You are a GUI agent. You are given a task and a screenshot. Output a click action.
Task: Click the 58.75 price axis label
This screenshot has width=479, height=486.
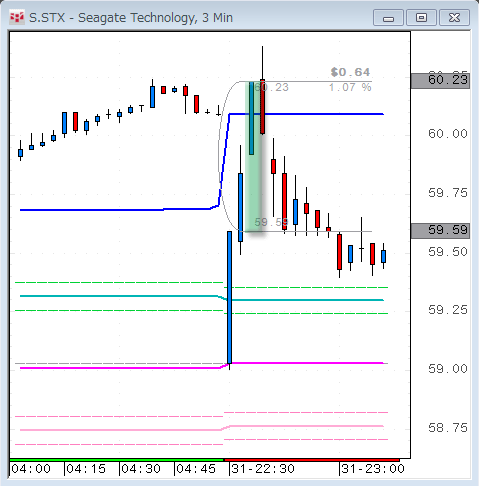click(x=448, y=428)
